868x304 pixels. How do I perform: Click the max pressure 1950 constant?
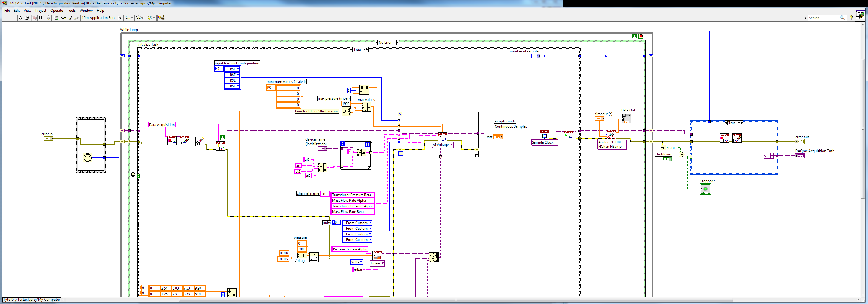346,104
